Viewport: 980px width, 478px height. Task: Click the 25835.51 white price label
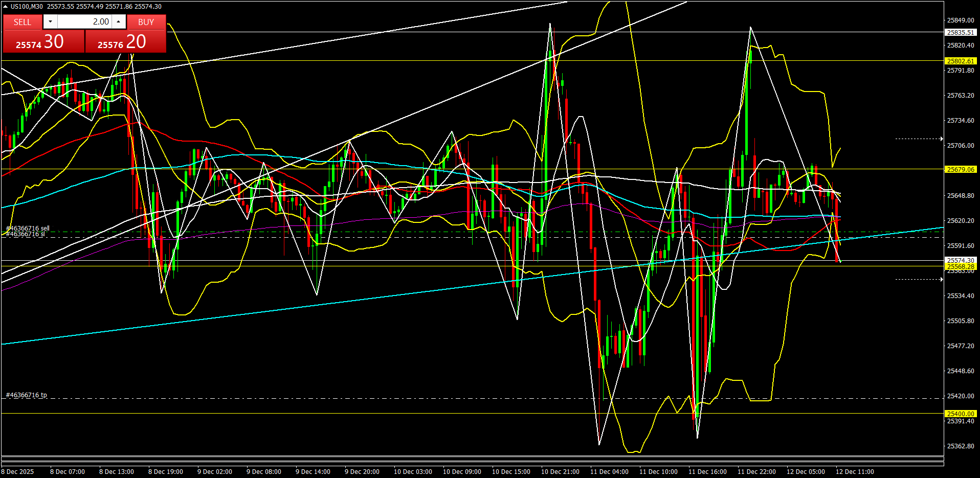point(960,32)
